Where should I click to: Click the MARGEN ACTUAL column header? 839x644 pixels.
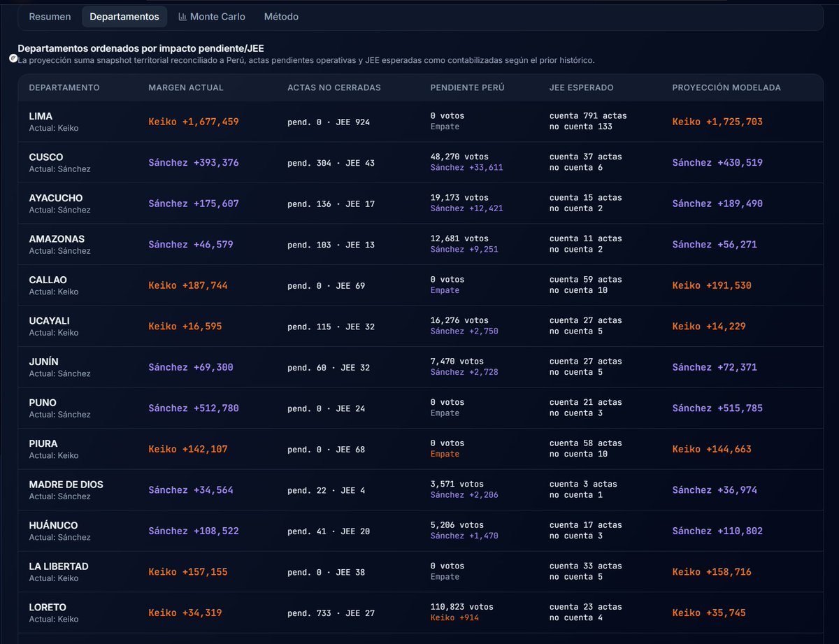tap(186, 87)
